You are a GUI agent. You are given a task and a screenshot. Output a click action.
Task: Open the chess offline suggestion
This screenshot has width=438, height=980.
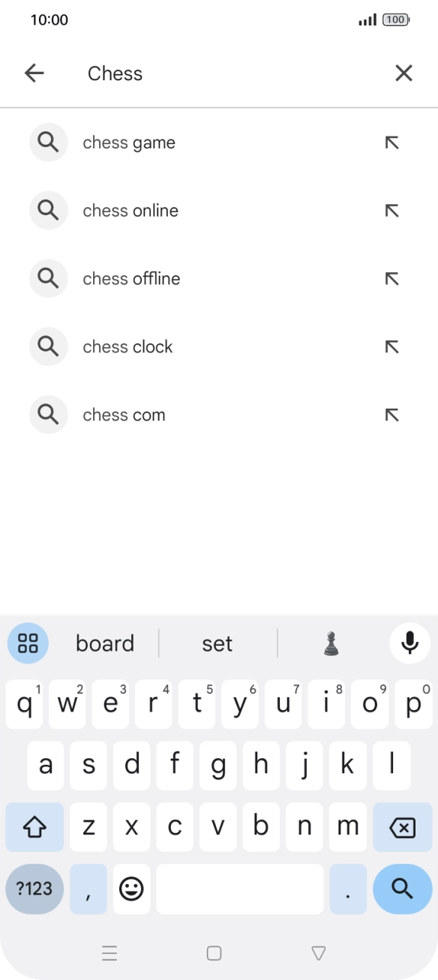point(132,278)
